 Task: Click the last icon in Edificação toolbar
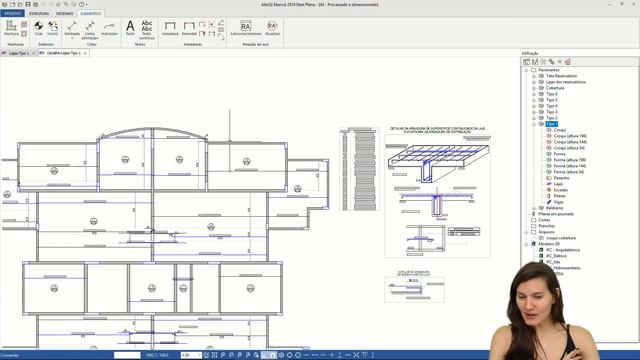567,62
